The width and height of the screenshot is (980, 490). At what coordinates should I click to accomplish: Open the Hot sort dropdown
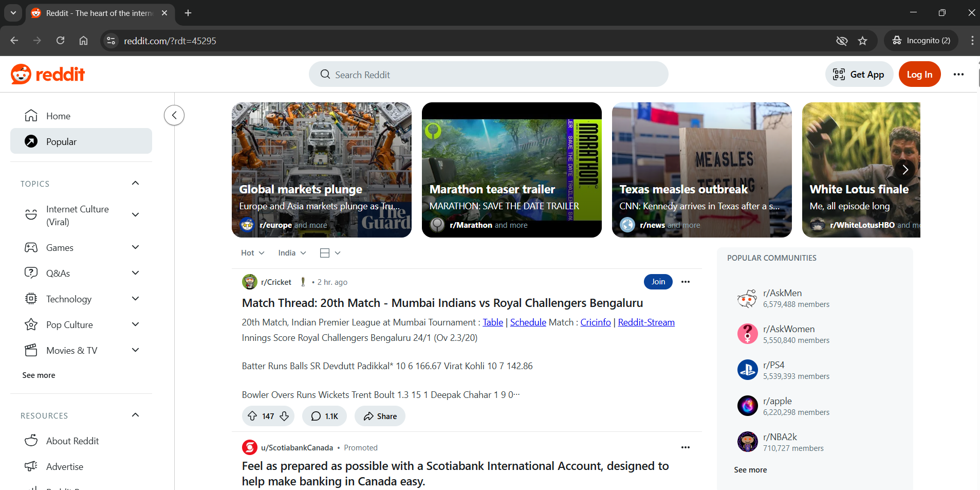click(252, 253)
